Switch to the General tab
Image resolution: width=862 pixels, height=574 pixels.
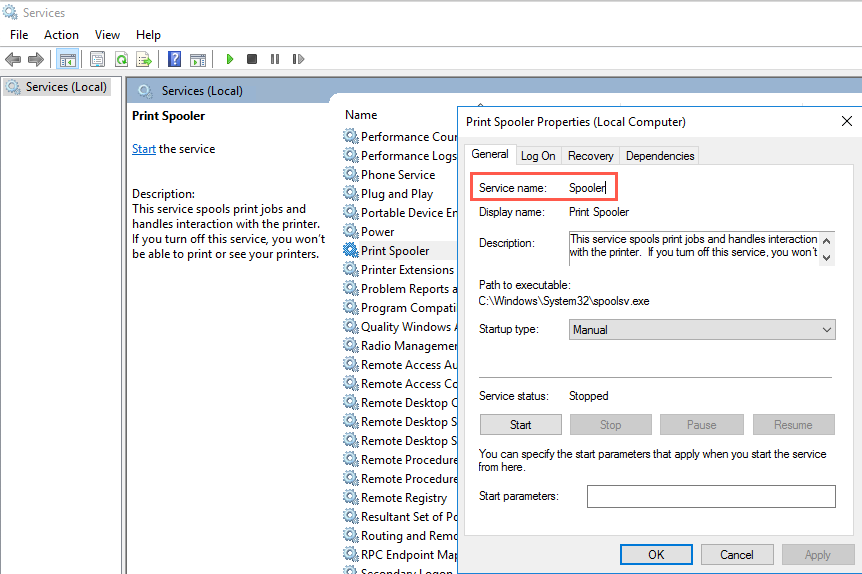pos(490,154)
